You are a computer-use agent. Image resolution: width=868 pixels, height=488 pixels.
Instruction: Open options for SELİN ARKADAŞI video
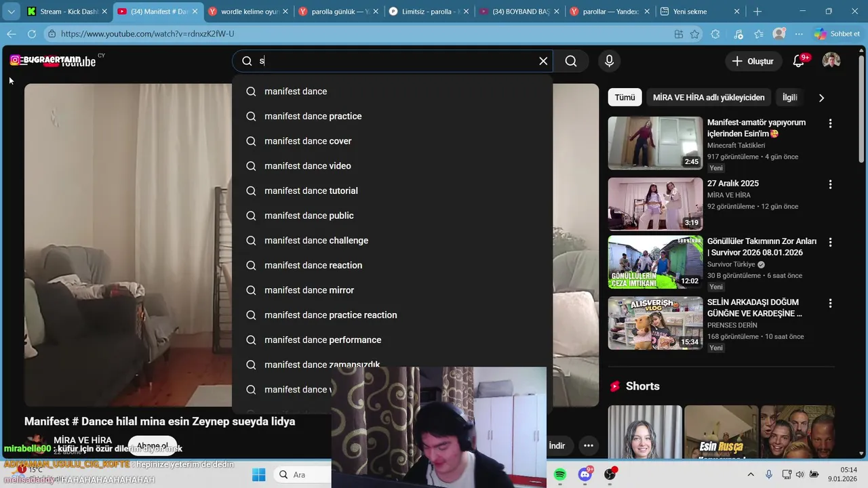(x=830, y=303)
